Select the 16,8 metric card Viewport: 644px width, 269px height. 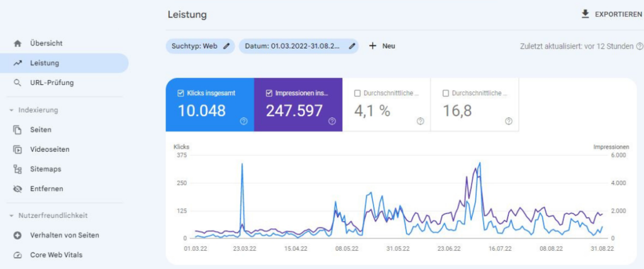coord(475,105)
